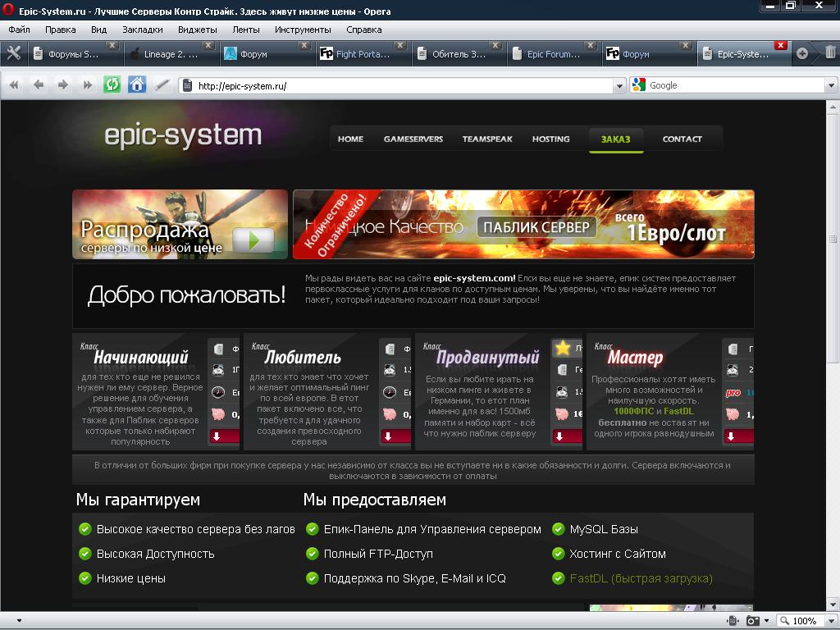
Task: Open the closed tabs trash icon
Action: pos(830,52)
